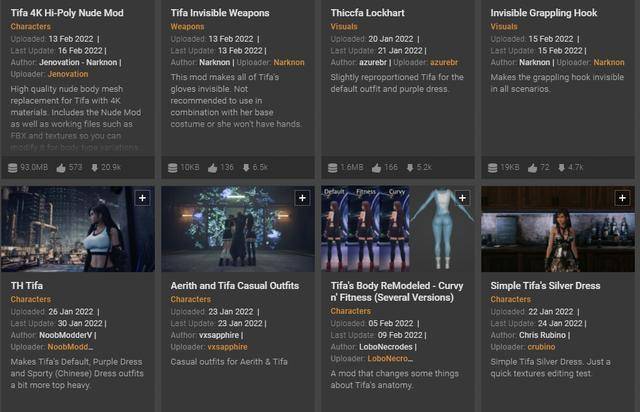This screenshot has height=412, width=640.
Task: Select upload date '20 Jan 2022' on Thiccfa Lockhart
Action: pyautogui.click(x=391, y=39)
